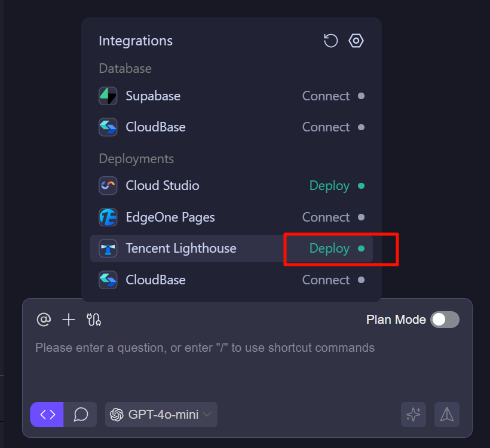Open the GPT-4o-mini model dropdown
The image size is (490, 448).
click(161, 415)
